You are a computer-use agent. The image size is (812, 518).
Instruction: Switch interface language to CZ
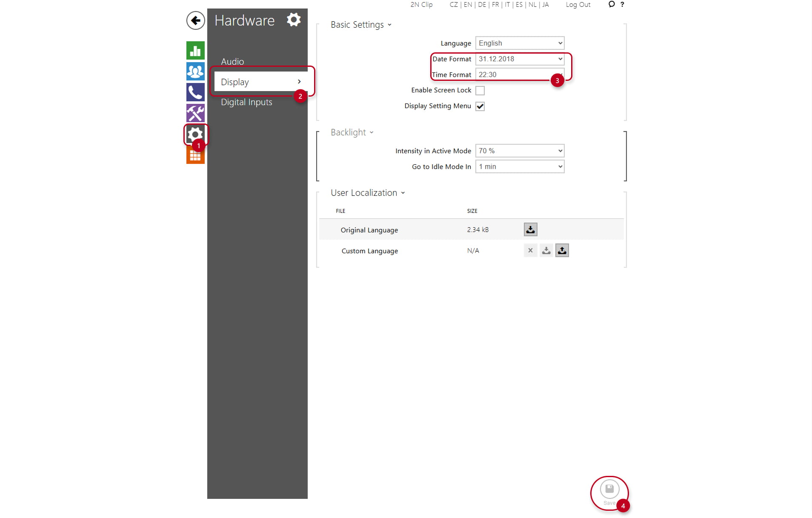point(454,5)
